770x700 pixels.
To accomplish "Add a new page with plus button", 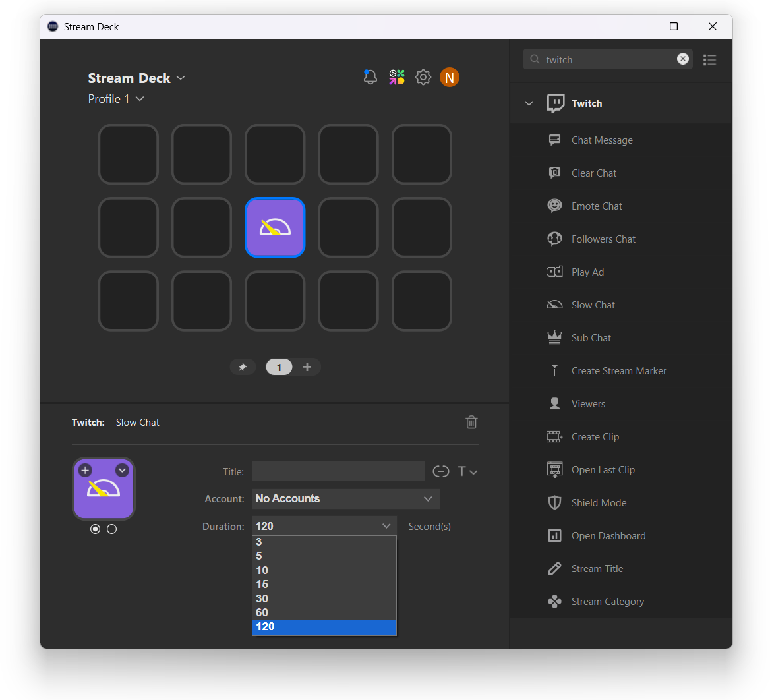I will point(307,366).
